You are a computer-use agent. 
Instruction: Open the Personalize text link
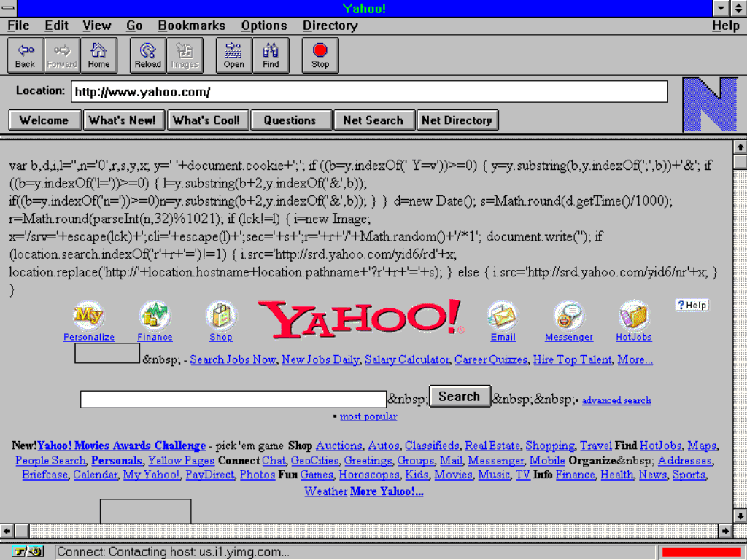click(x=89, y=337)
